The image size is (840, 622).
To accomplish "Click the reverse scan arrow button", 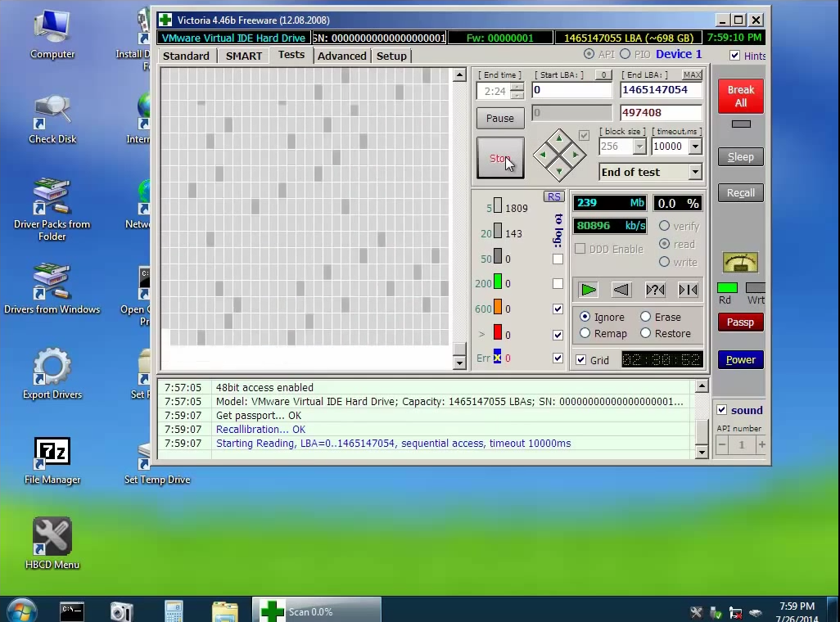I will point(621,290).
